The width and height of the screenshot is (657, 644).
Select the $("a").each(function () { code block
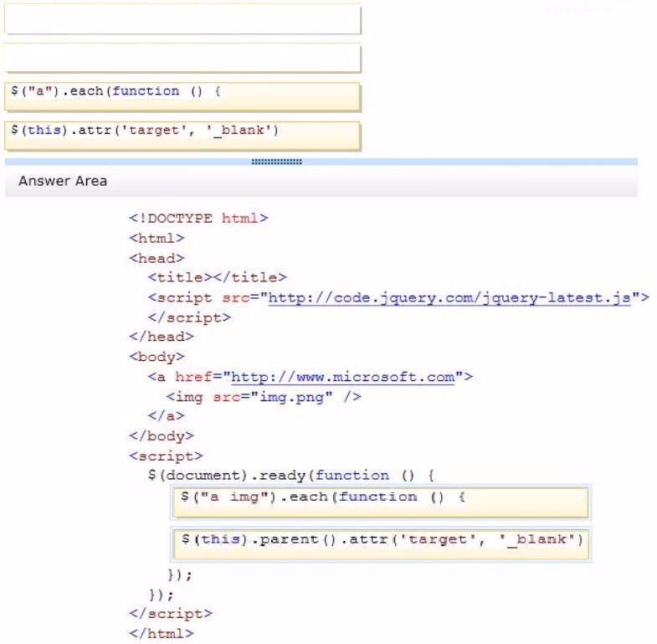(182, 97)
